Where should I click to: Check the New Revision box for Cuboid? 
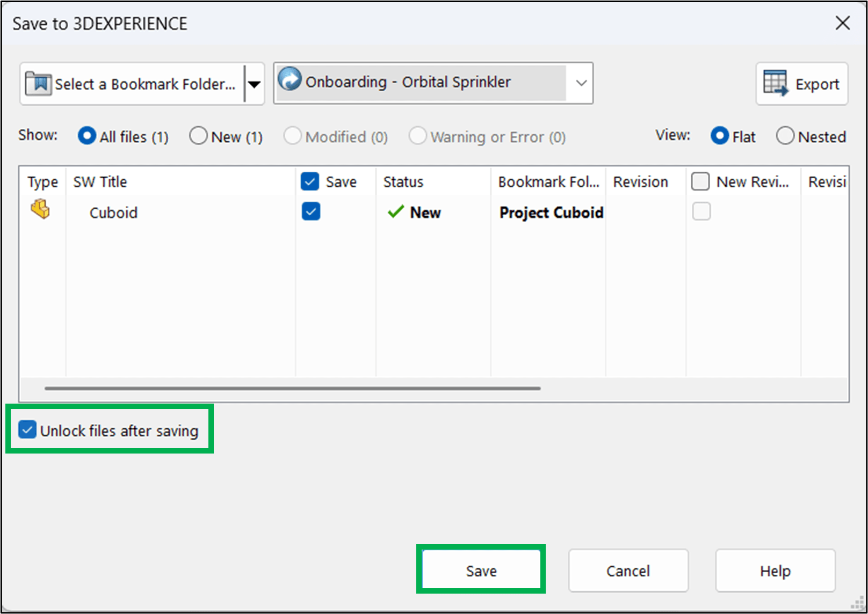[x=701, y=211]
